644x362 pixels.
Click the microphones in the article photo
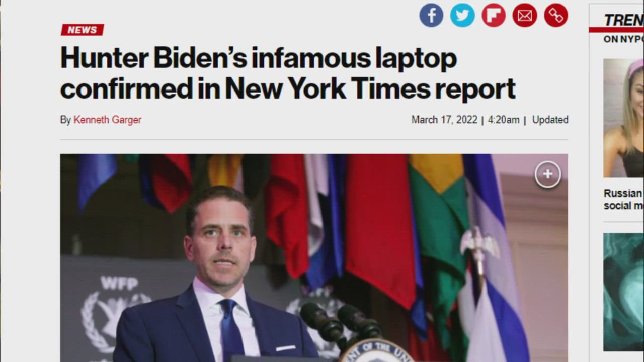341,322
